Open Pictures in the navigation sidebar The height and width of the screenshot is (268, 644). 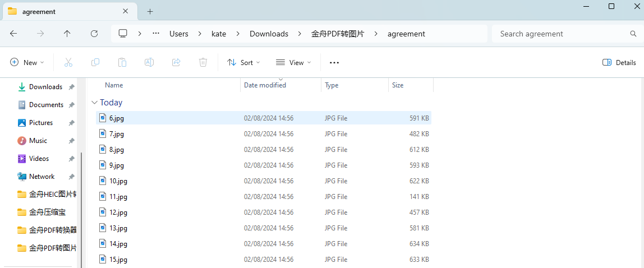[x=41, y=123]
